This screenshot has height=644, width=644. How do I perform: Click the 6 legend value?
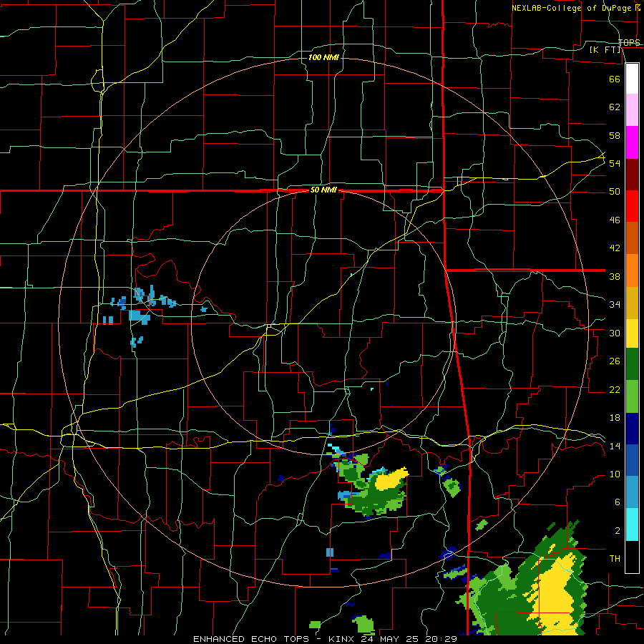617,502
